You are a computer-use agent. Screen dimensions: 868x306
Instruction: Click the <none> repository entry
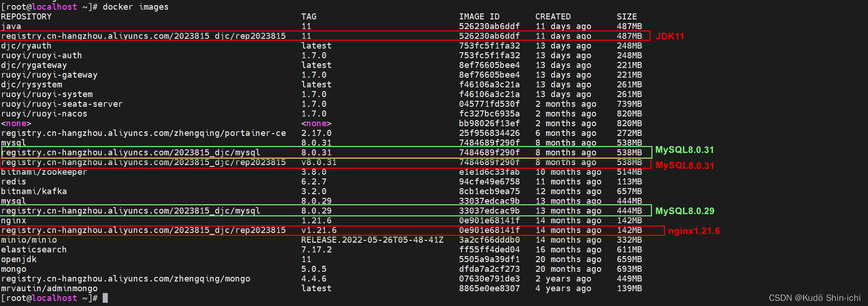(x=16, y=123)
